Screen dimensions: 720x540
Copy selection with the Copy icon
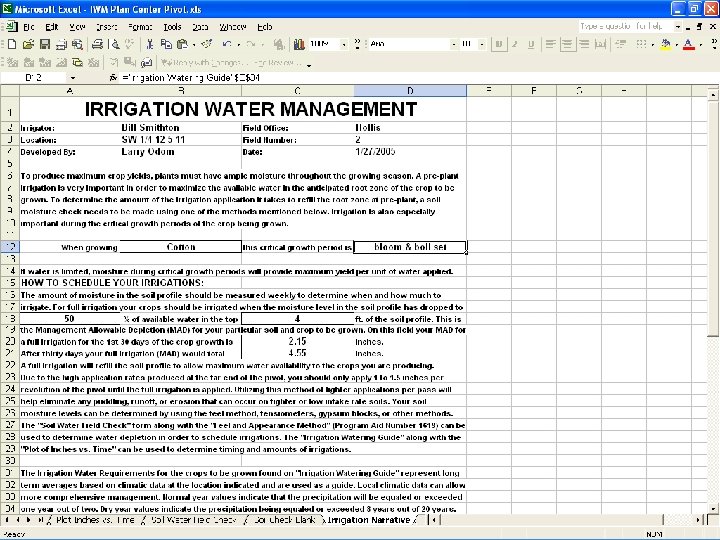pos(166,44)
